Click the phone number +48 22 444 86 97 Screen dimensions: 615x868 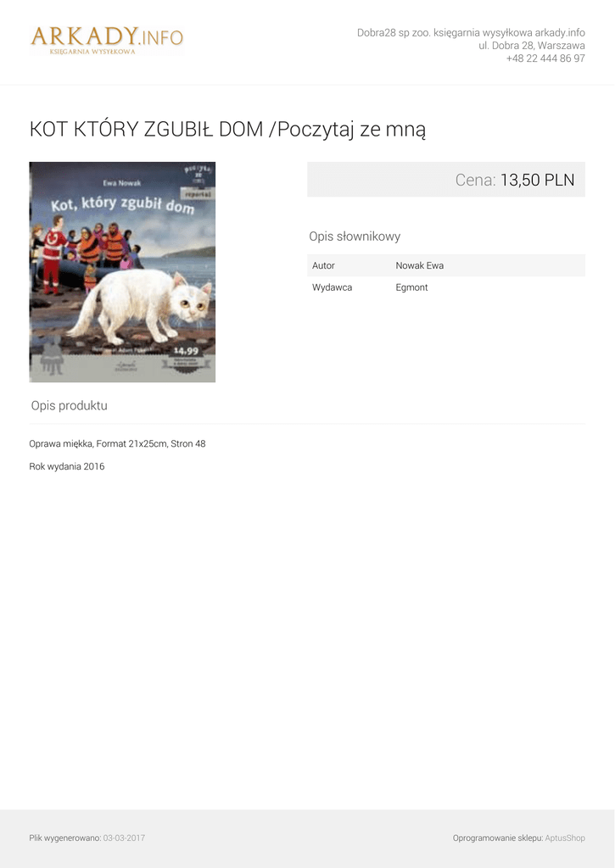pyautogui.click(x=545, y=58)
